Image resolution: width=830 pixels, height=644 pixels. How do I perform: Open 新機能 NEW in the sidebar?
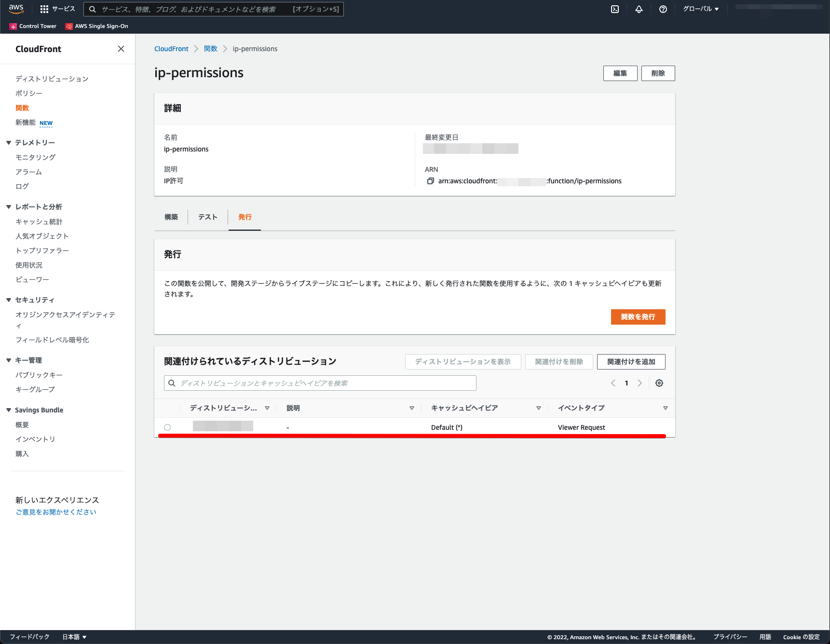coord(34,123)
